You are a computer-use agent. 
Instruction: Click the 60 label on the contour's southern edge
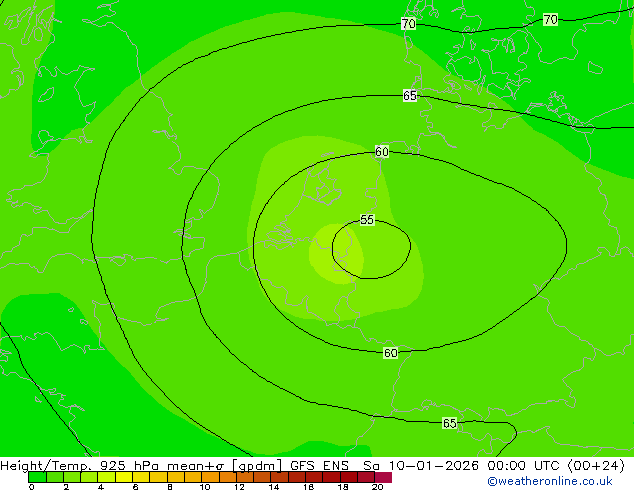390,353
